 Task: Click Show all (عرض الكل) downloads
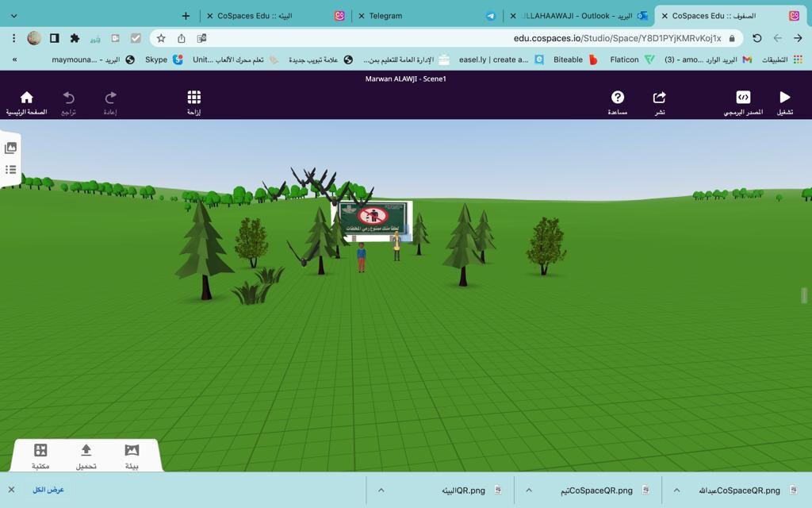[48, 490]
